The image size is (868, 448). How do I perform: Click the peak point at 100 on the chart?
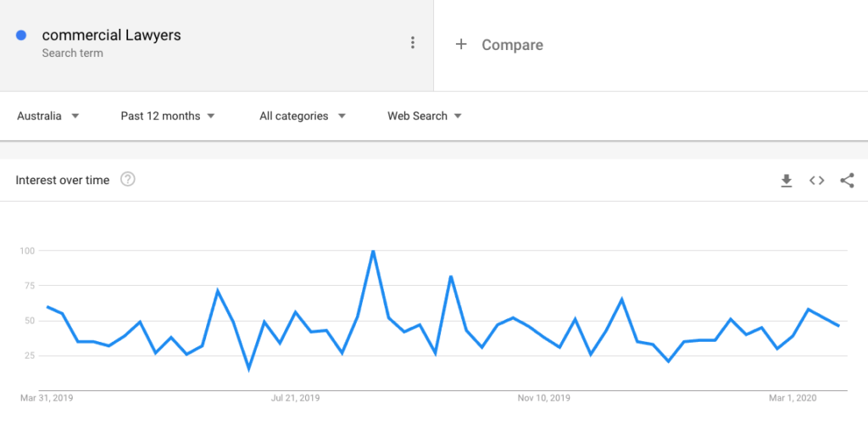click(x=373, y=251)
